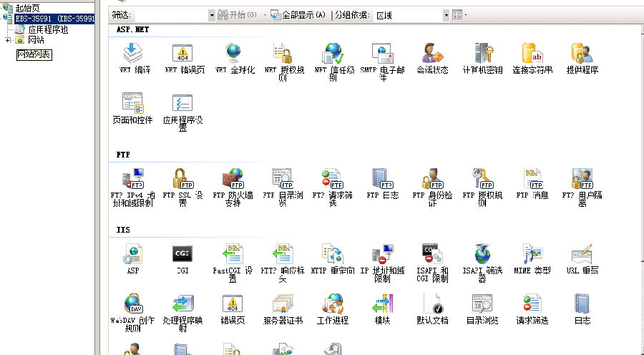Open the 默认文档 feature

click(x=432, y=304)
